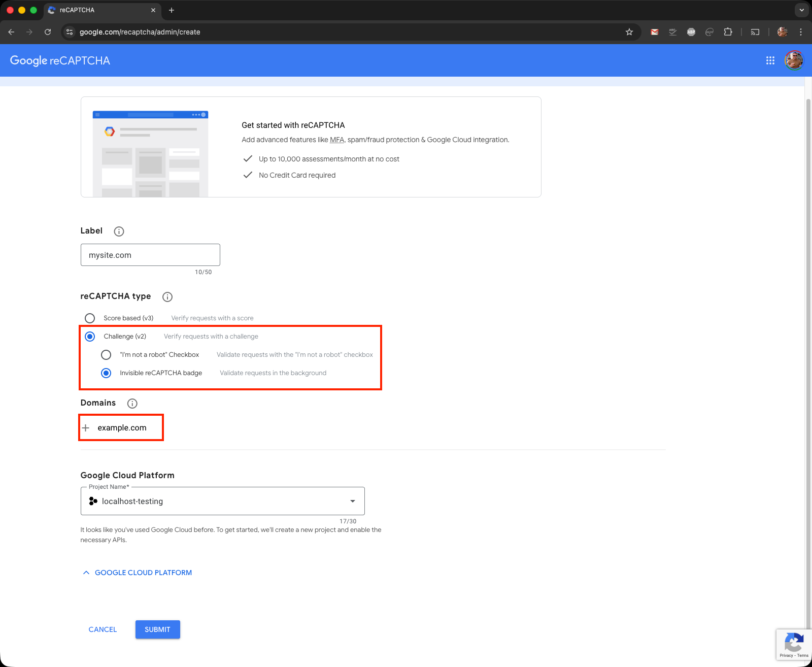This screenshot has width=812, height=667.
Task: Click the info icon next to Label
Action: pyautogui.click(x=119, y=231)
